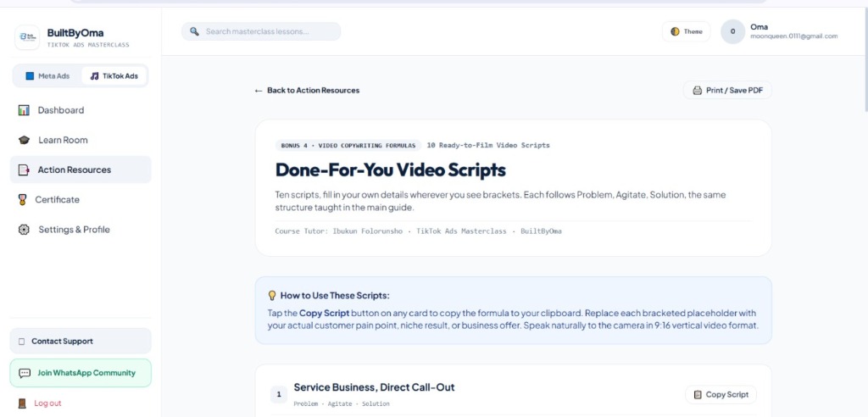868x417 pixels.
Task: Focus the Search masterclass lessons field
Action: tap(261, 31)
